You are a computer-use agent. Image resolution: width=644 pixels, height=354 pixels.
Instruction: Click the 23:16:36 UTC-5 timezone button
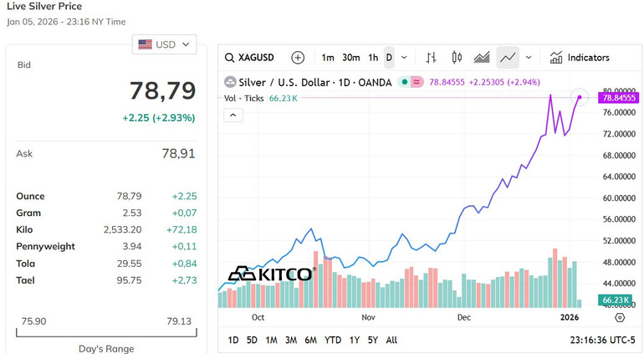[601, 340]
